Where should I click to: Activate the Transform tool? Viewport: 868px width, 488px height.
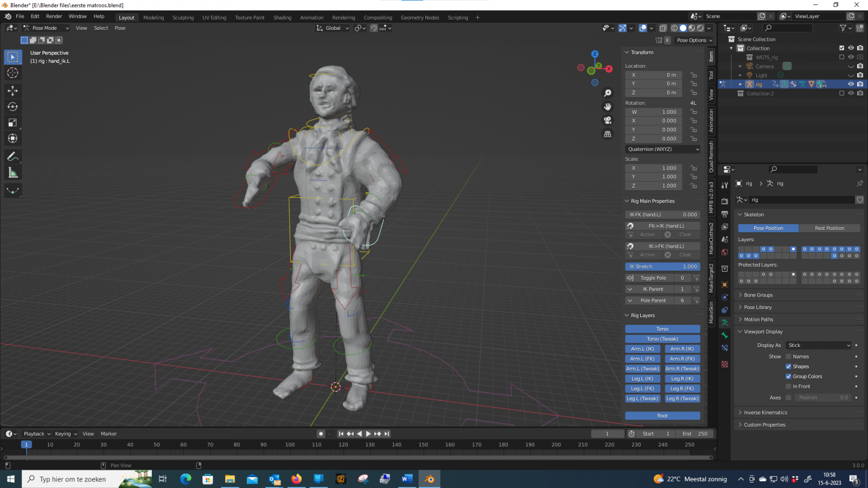pyautogui.click(x=12, y=139)
